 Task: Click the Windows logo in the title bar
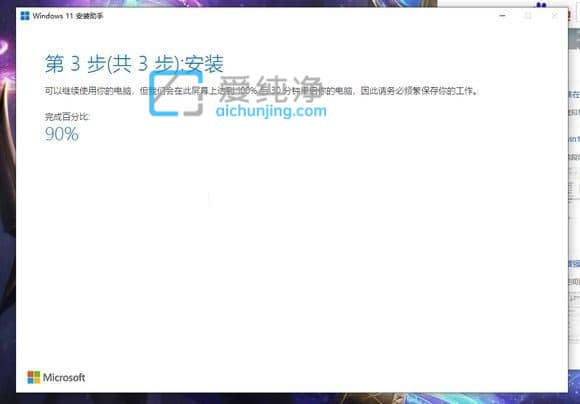(25, 16)
